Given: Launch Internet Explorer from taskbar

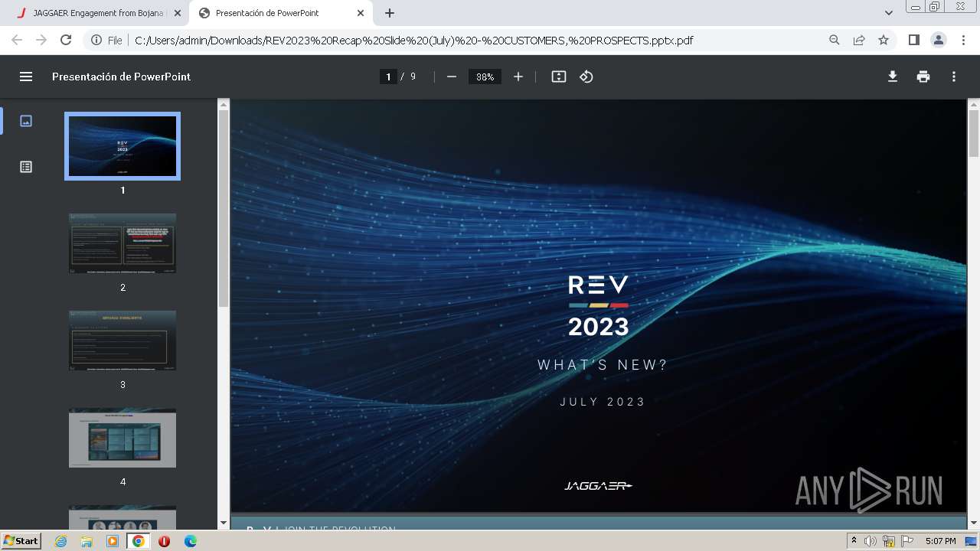Looking at the screenshot, I should (61, 541).
